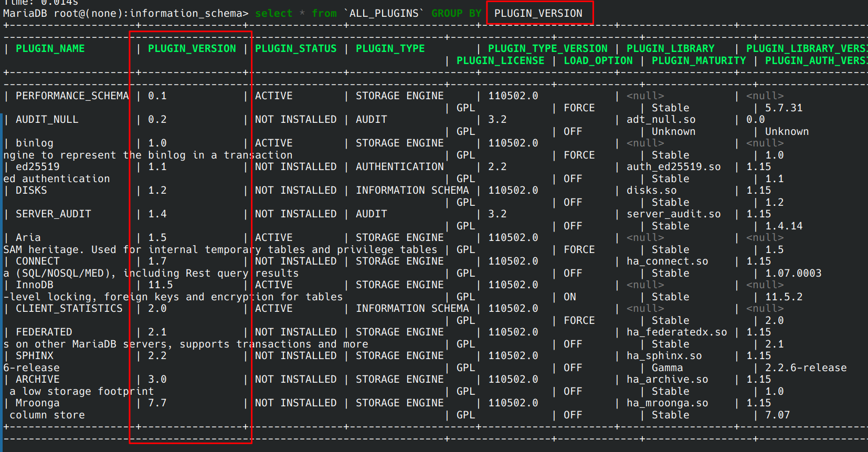Click the '-level locking, foreign keys' description line
The height and width of the screenshot is (452, 868).
tap(173, 297)
